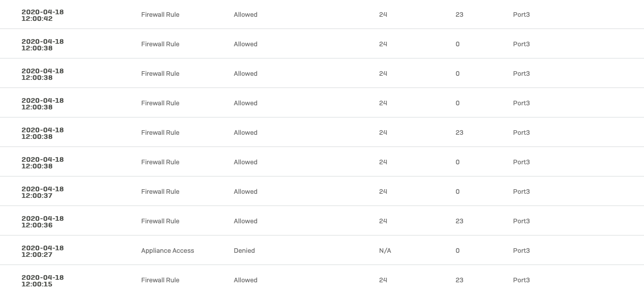Viewport: 644px width, 294px height.
Task: Click the Allowed status in 12:00:42 row
Action: [x=246, y=15]
